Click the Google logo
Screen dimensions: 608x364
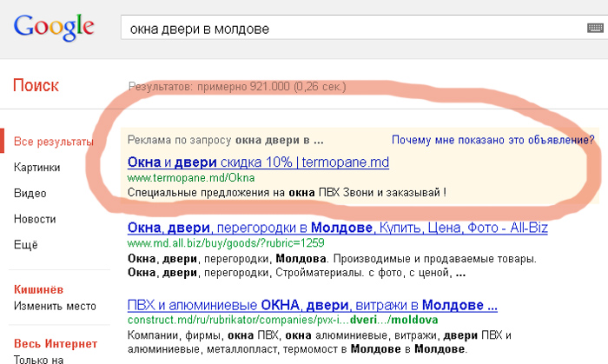click(x=54, y=28)
